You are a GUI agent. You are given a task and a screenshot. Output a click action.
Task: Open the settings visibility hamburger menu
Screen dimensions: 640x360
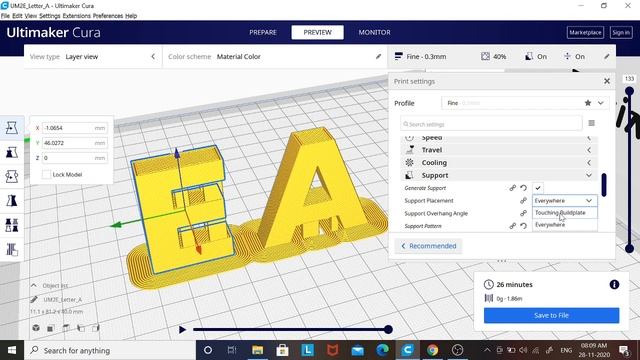[591, 123]
